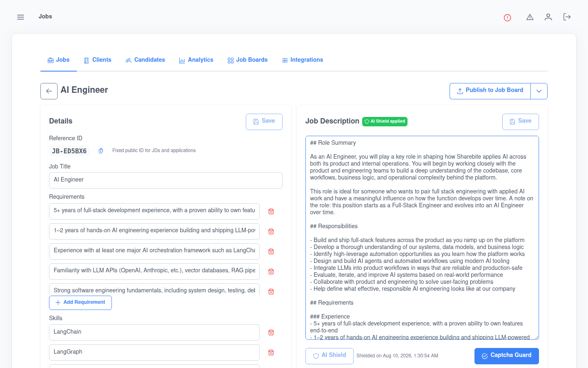
Task: Delete the LangChain skill
Action: (x=271, y=332)
